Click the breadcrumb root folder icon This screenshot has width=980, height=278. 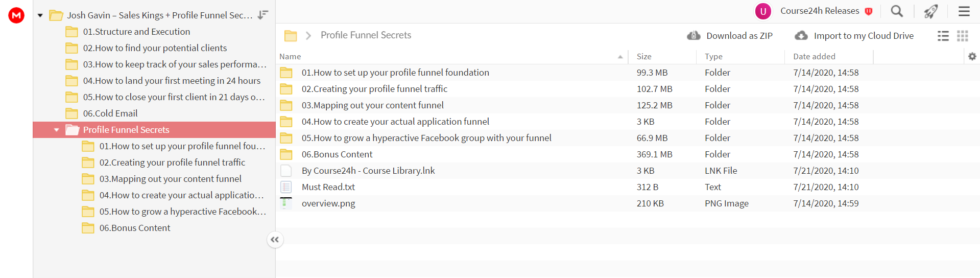(x=291, y=36)
